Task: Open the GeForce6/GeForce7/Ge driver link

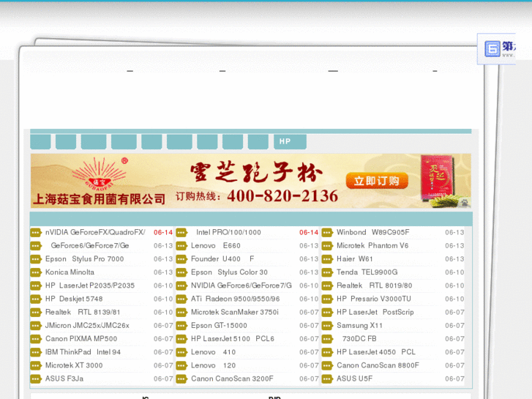Action: click(x=90, y=245)
